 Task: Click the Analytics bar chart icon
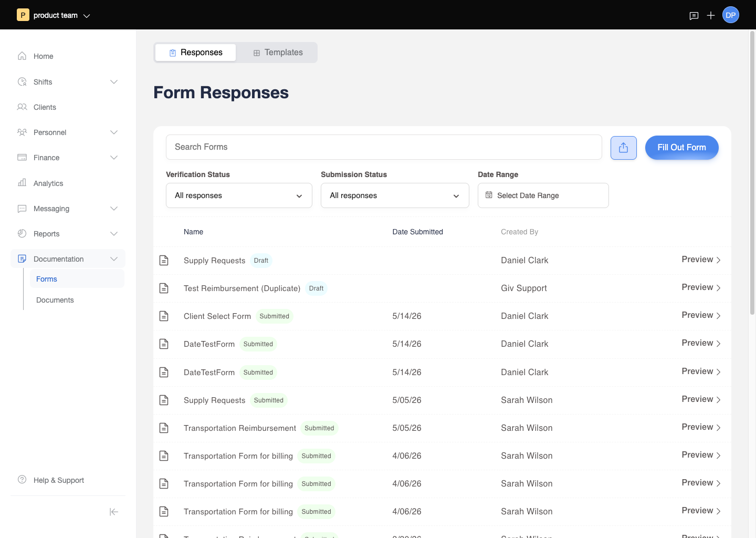coord(22,182)
